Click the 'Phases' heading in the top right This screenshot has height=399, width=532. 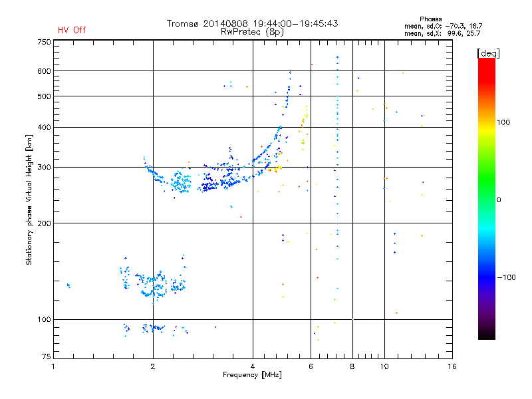(430, 19)
